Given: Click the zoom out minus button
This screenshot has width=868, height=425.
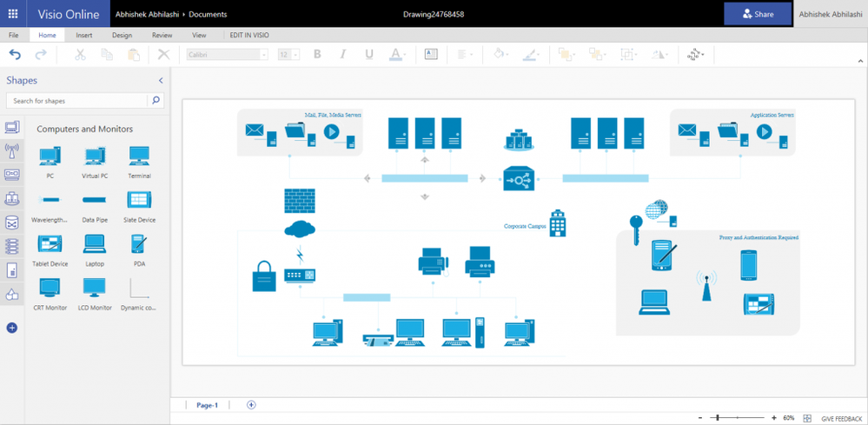Looking at the screenshot, I should (700, 418).
